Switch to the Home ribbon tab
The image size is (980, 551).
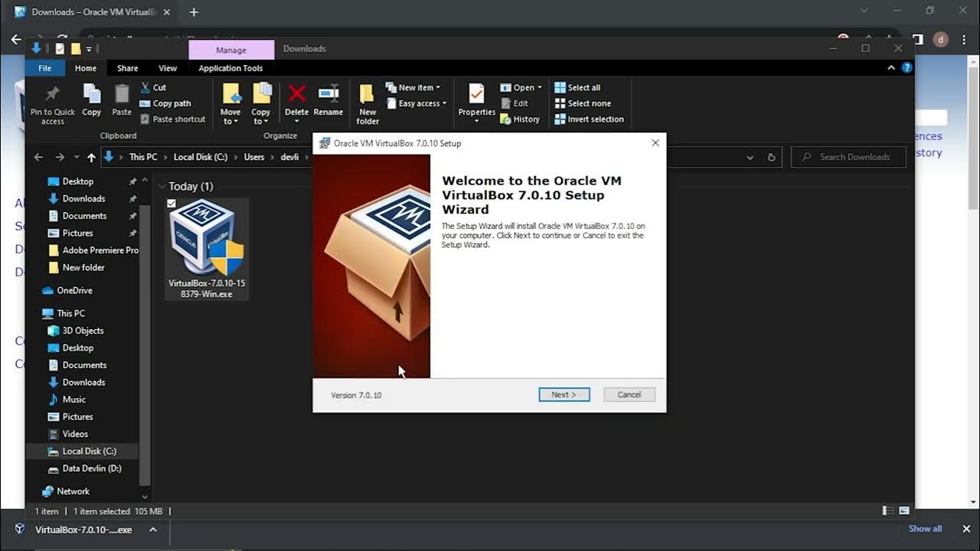point(86,68)
